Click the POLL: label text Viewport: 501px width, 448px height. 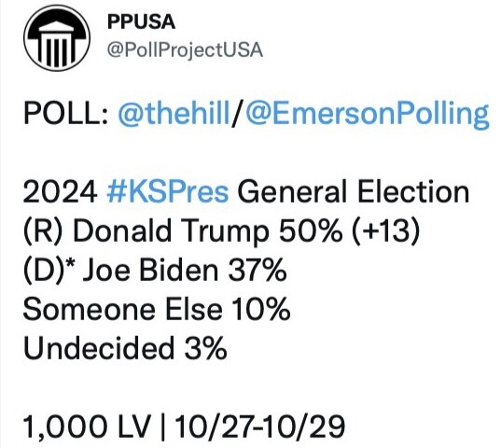click(66, 113)
